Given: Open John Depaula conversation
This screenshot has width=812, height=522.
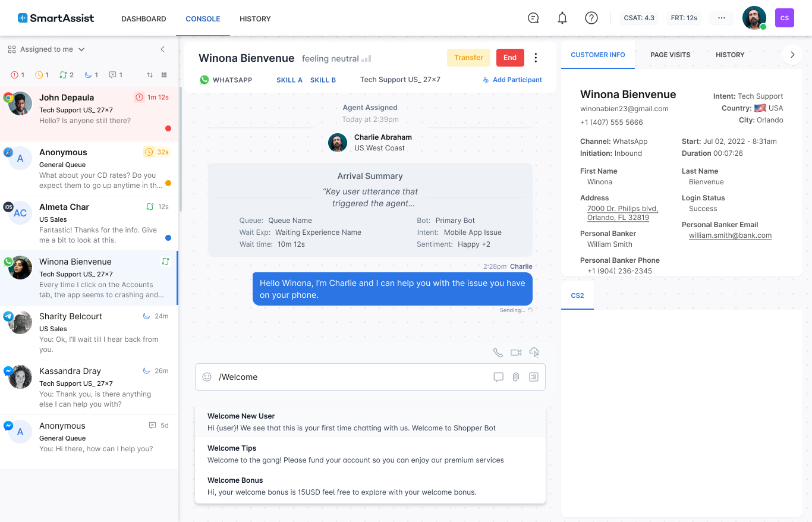Looking at the screenshot, I should pos(89,114).
